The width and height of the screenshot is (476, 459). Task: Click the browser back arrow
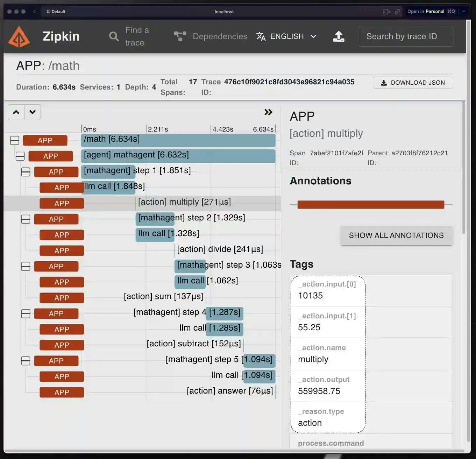click(x=34, y=12)
